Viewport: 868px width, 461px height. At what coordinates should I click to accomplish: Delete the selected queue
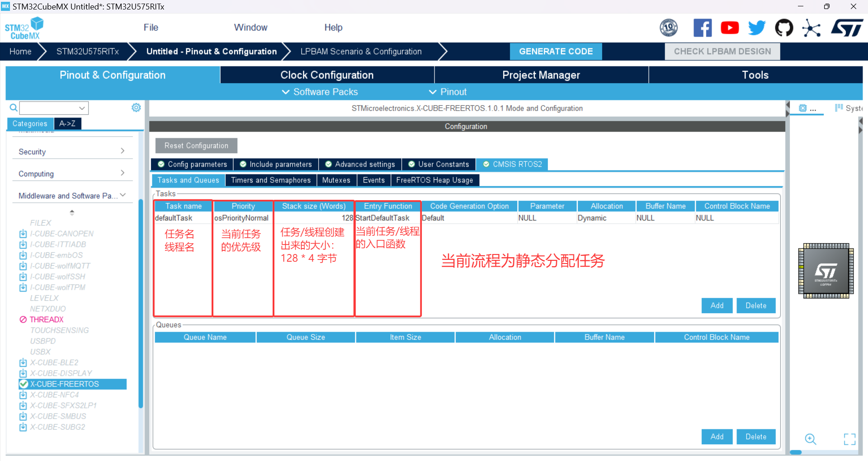756,437
